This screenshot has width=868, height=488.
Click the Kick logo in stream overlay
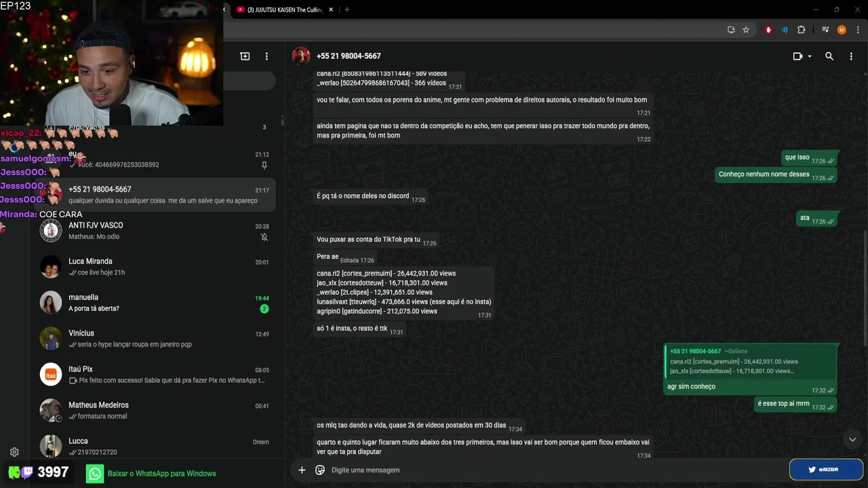pos(14,472)
